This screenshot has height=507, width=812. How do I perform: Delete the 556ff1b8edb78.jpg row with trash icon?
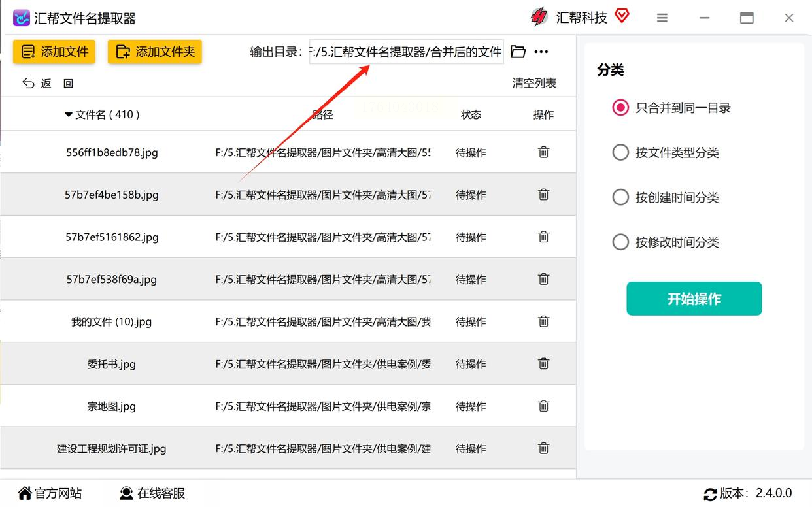point(543,152)
